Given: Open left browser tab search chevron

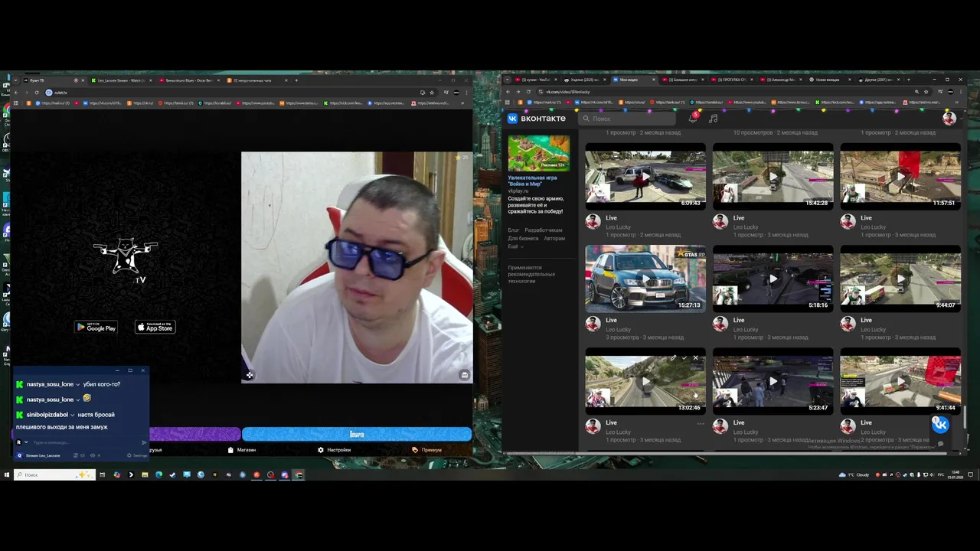Looking at the screenshot, I should pos(15,80).
